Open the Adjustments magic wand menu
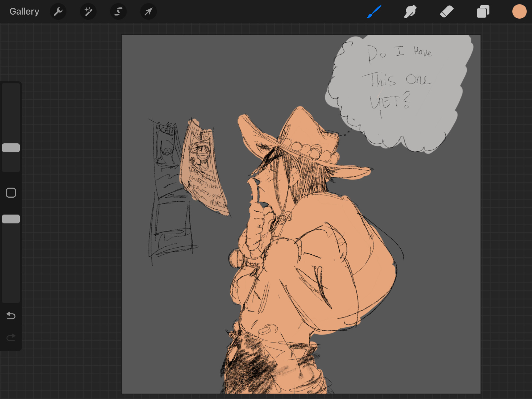The image size is (532, 399). pos(88,11)
